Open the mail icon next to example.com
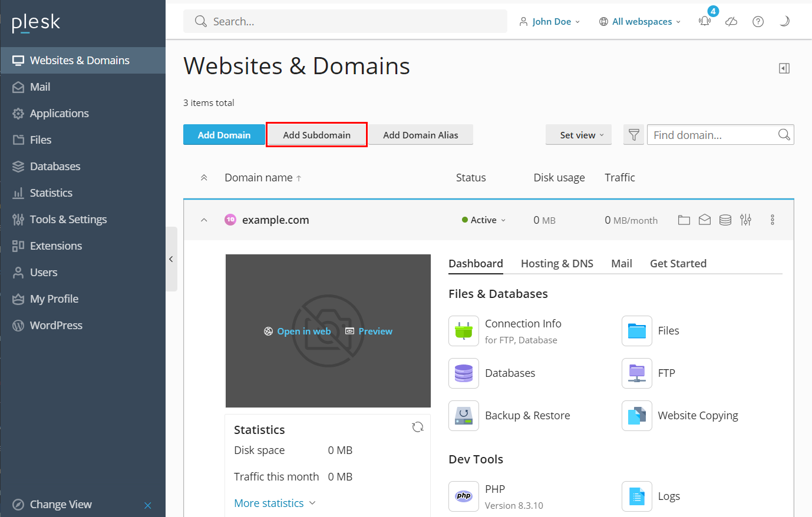The image size is (812, 517). pos(705,220)
